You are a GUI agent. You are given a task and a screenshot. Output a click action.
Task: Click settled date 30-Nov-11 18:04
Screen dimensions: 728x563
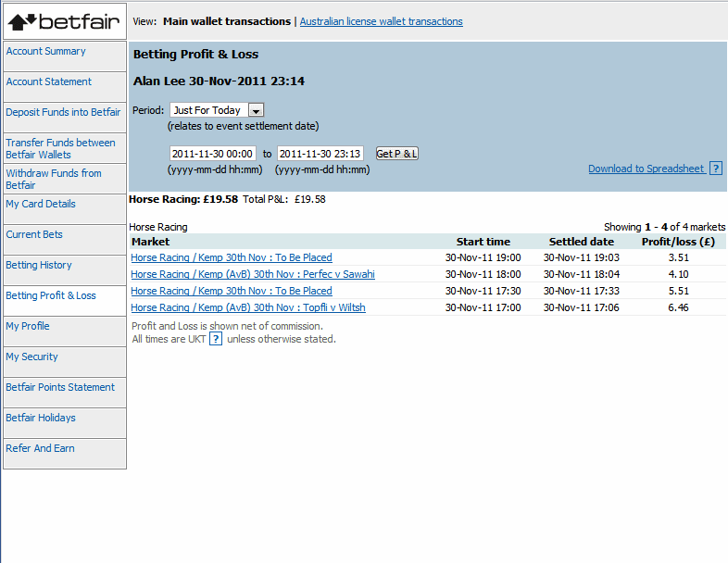[582, 274]
